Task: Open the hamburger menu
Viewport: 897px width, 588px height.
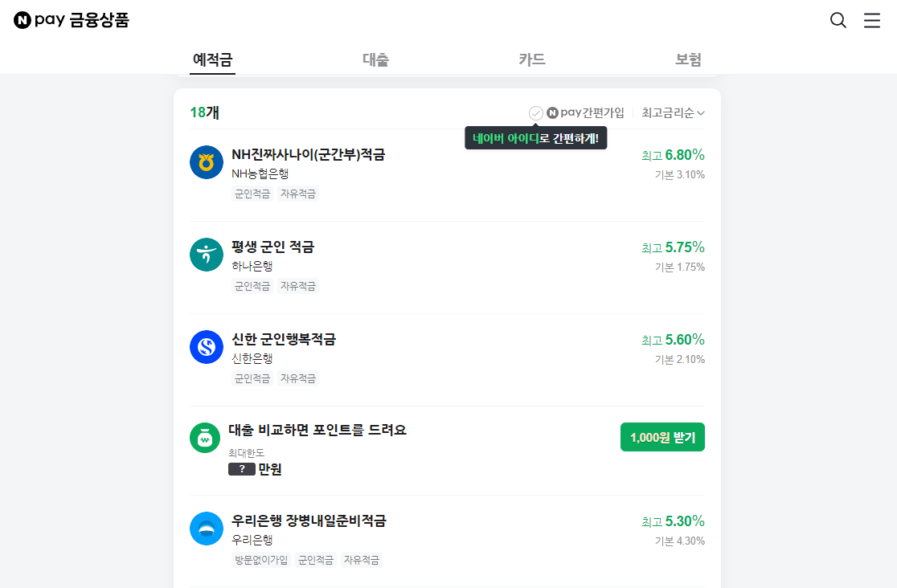Action: click(x=872, y=20)
